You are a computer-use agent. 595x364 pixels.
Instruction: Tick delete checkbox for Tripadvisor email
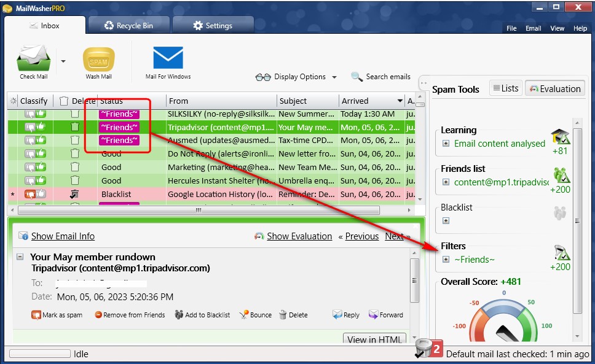click(x=75, y=127)
